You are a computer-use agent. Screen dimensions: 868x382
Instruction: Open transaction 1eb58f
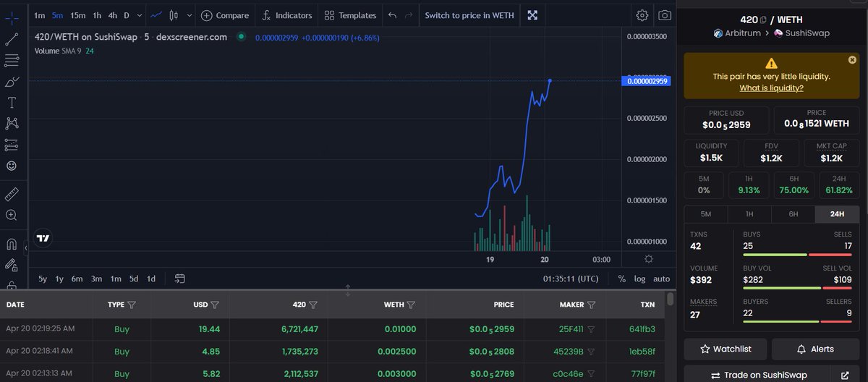pos(642,352)
